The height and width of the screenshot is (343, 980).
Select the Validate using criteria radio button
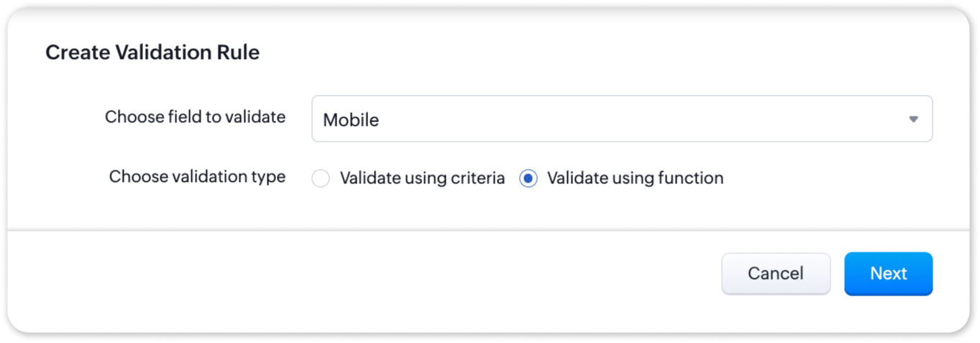[x=321, y=179]
